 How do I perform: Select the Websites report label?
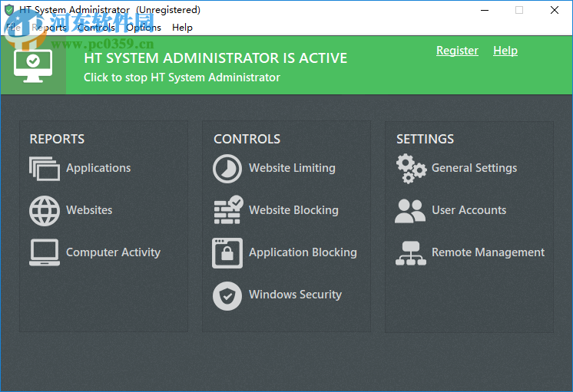[x=89, y=210]
